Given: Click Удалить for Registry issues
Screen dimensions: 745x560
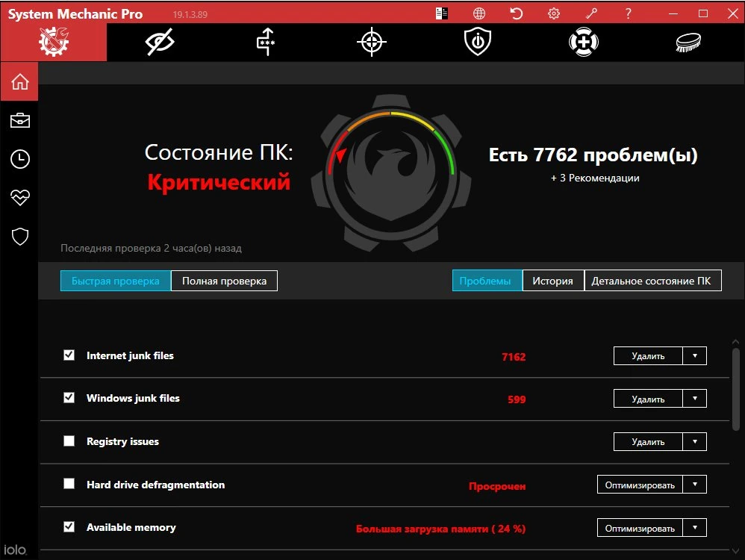Looking at the screenshot, I should pos(648,441).
